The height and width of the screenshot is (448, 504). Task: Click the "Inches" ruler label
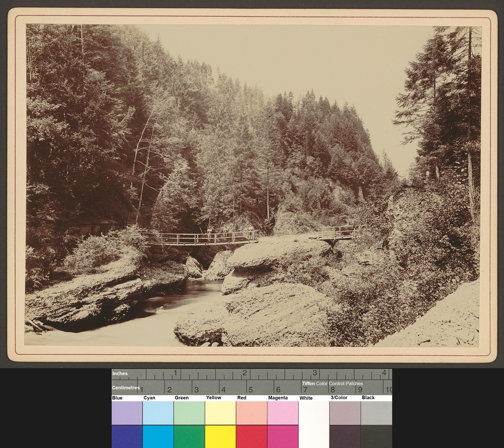[x=120, y=373]
